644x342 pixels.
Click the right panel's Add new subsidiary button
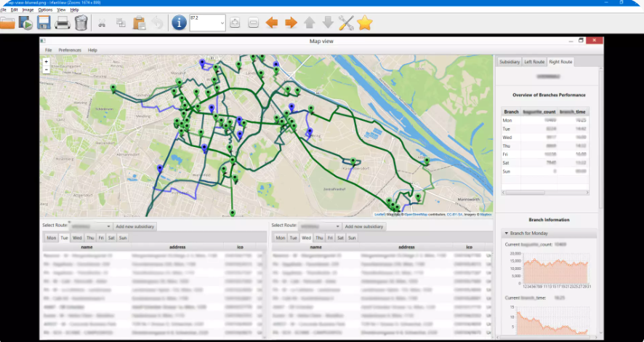[x=364, y=227]
